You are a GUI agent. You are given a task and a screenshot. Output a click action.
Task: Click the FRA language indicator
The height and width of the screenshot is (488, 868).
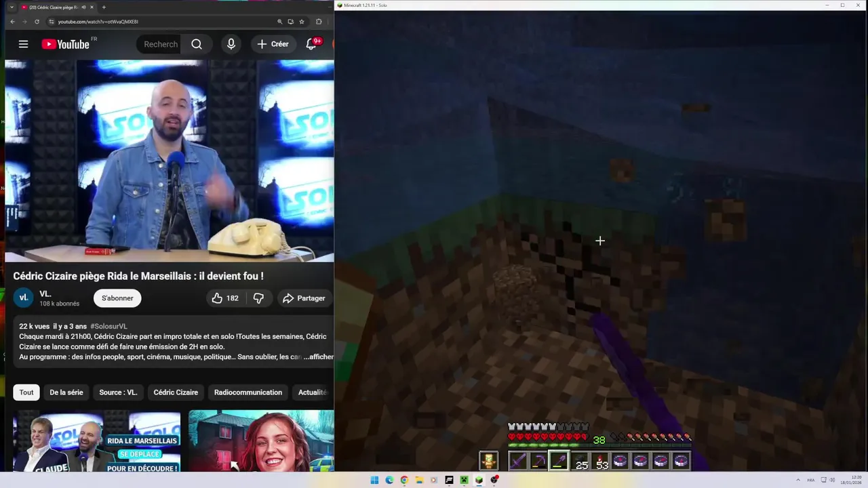pos(811,480)
